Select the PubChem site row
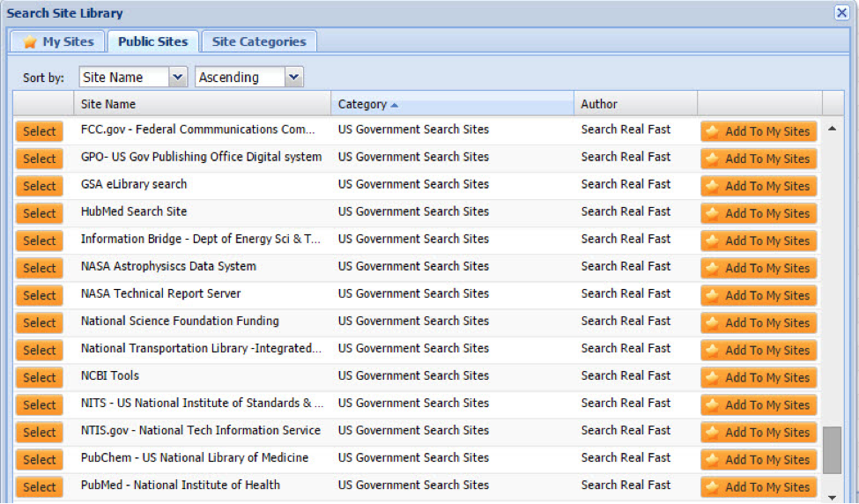Viewport: 859px width, 504px height. pos(40,460)
